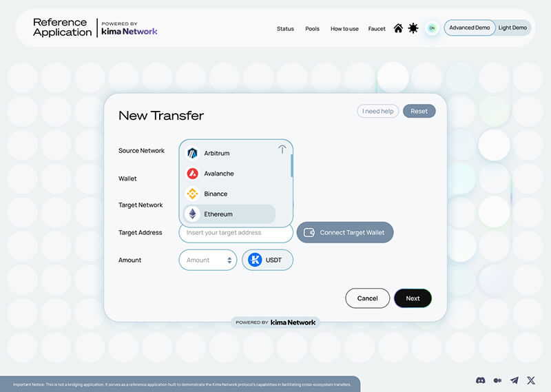
Task: Click the Next button
Action: coord(413,298)
